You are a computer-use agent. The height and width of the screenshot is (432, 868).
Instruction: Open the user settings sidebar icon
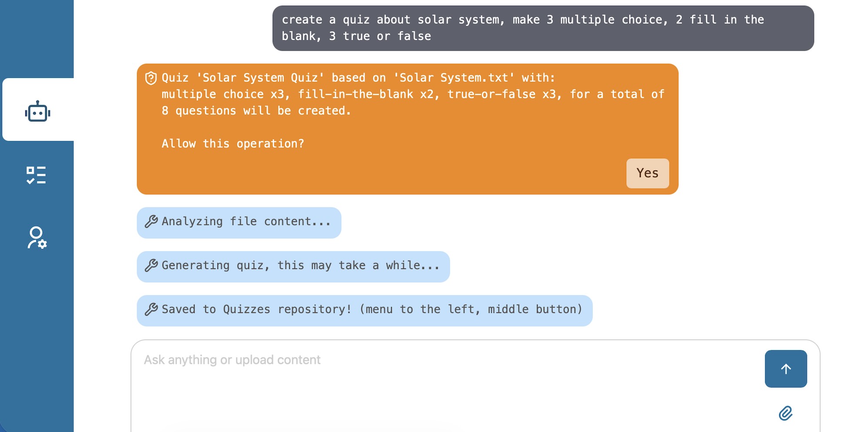pos(37,238)
